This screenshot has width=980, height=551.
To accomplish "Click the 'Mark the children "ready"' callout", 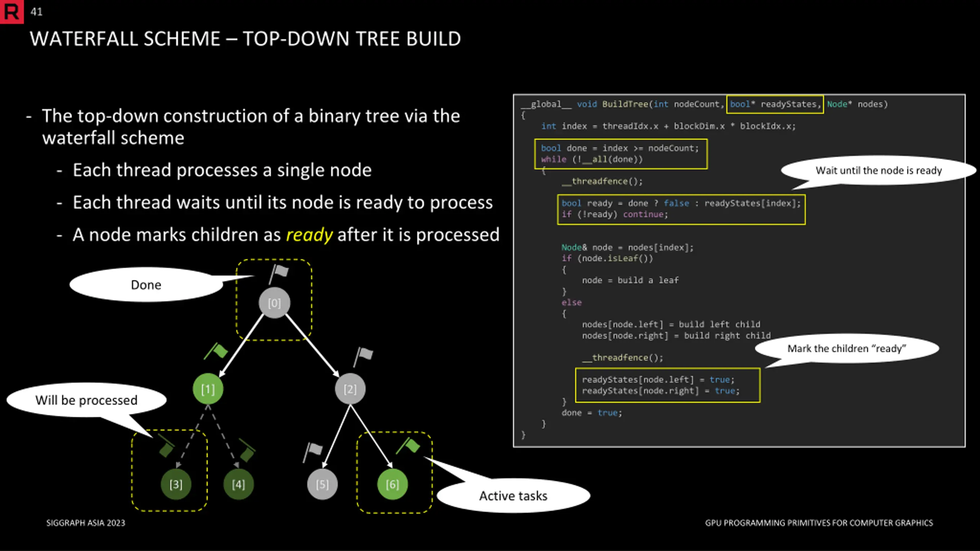I will pos(847,348).
